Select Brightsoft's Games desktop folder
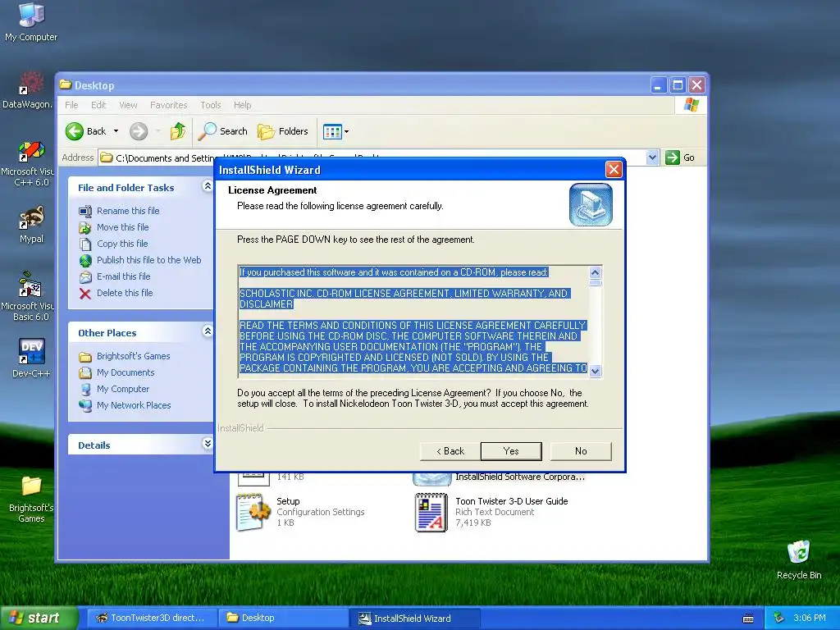840x630 pixels. click(x=31, y=500)
